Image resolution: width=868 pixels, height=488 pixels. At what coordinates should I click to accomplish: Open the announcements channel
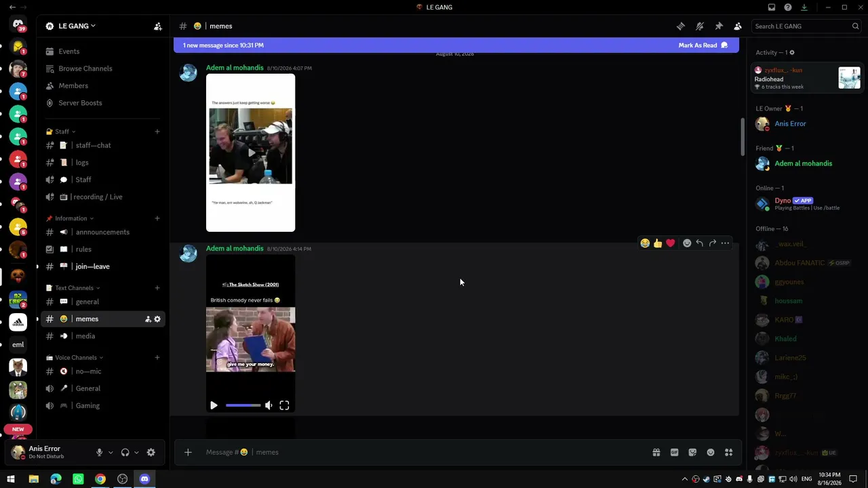coord(102,232)
